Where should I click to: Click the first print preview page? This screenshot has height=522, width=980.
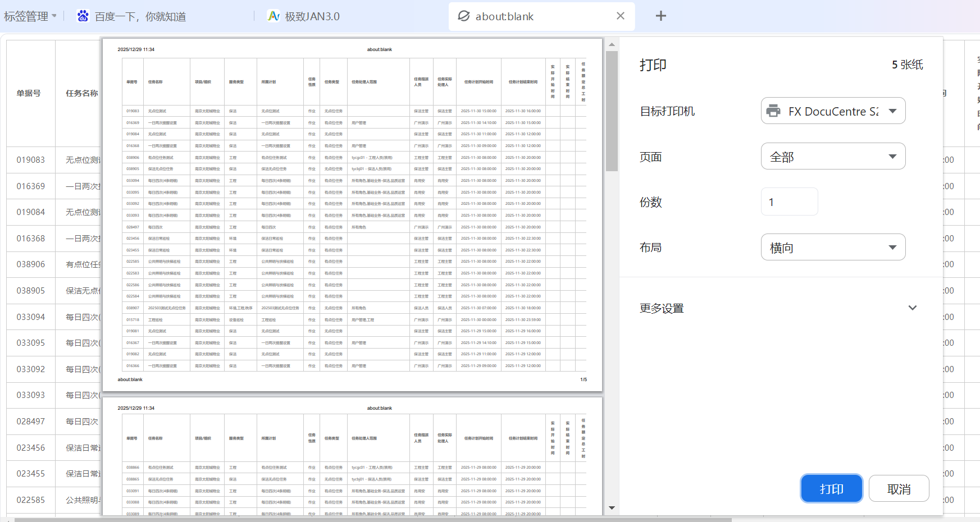[x=352, y=215]
